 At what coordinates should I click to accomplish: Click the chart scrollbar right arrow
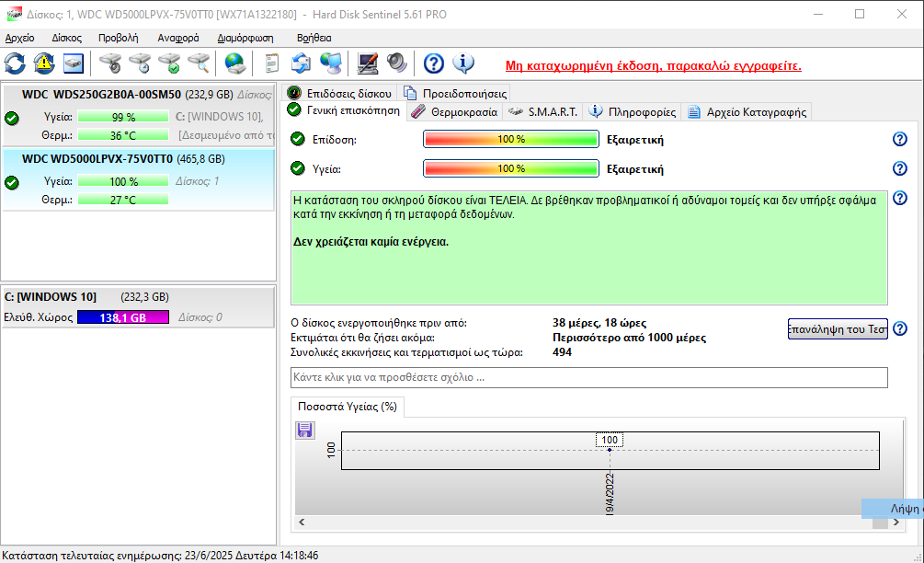896,523
